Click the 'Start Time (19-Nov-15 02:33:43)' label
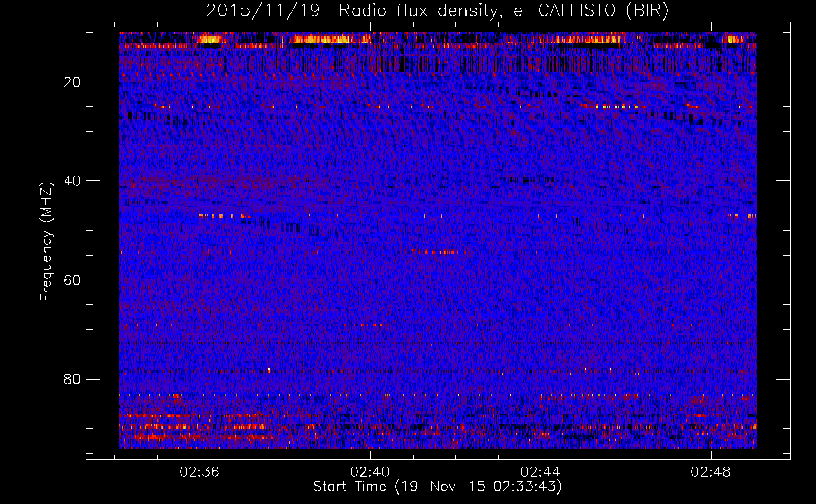The height and width of the screenshot is (504, 816). click(437, 487)
